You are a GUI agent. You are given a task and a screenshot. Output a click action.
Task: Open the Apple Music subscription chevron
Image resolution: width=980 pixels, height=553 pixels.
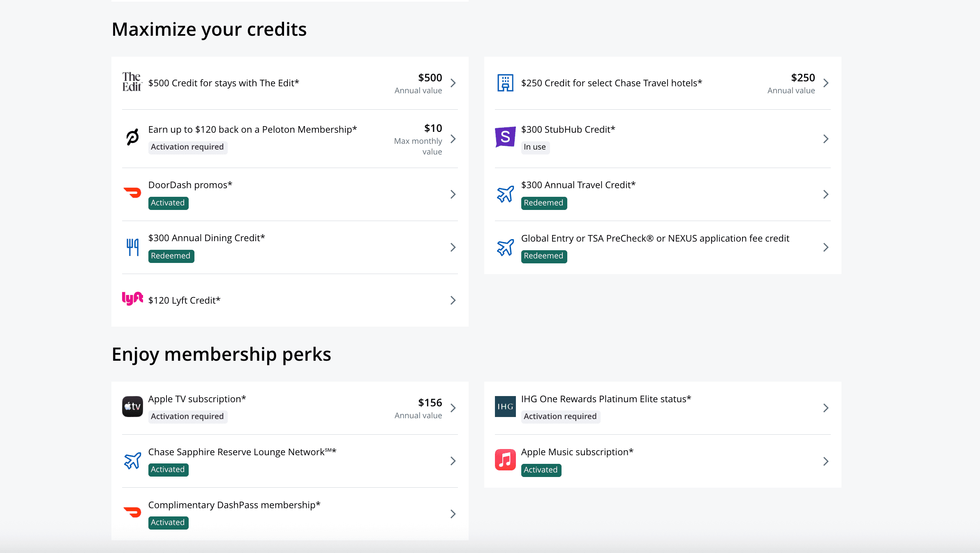point(826,461)
